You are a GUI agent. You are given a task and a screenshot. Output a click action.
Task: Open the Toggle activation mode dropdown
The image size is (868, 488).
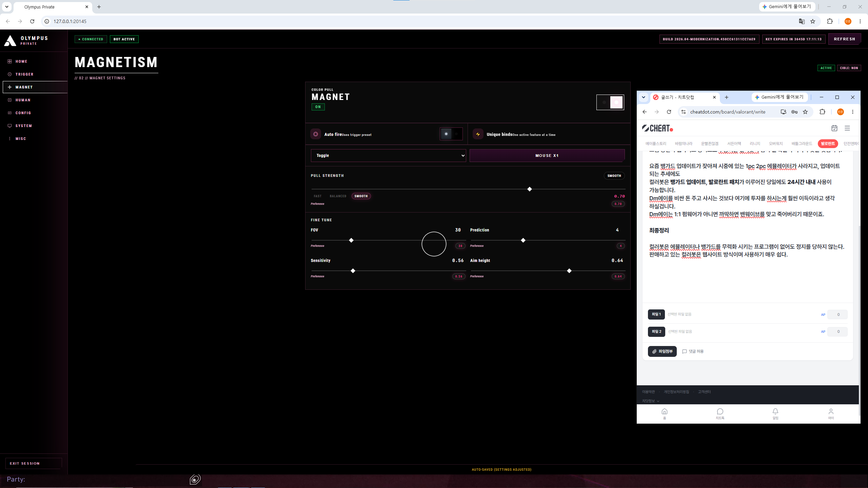click(x=388, y=156)
